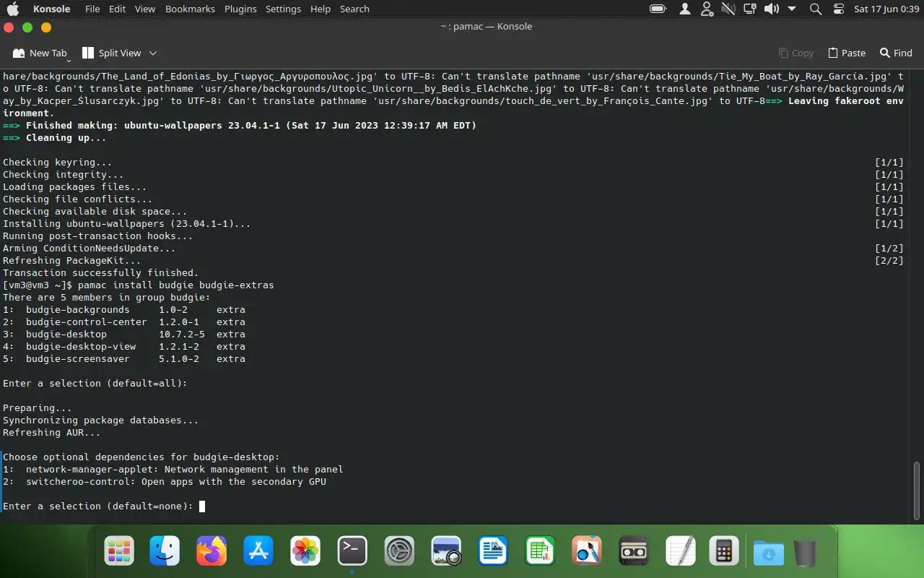Screen dimensions: 924x578
Task: Click the Split View toolbar button
Action: (111, 53)
